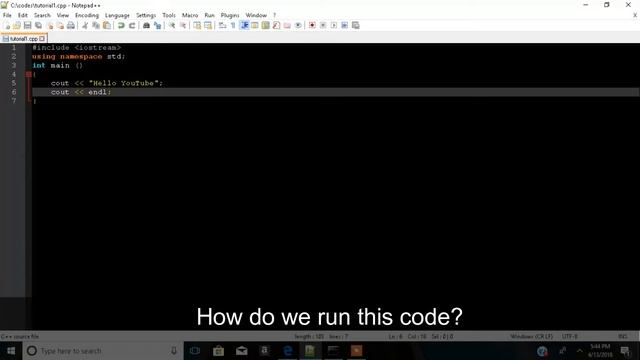Click Windows (CR LF) in status bar
The width and height of the screenshot is (640, 360).
click(x=531, y=336)
